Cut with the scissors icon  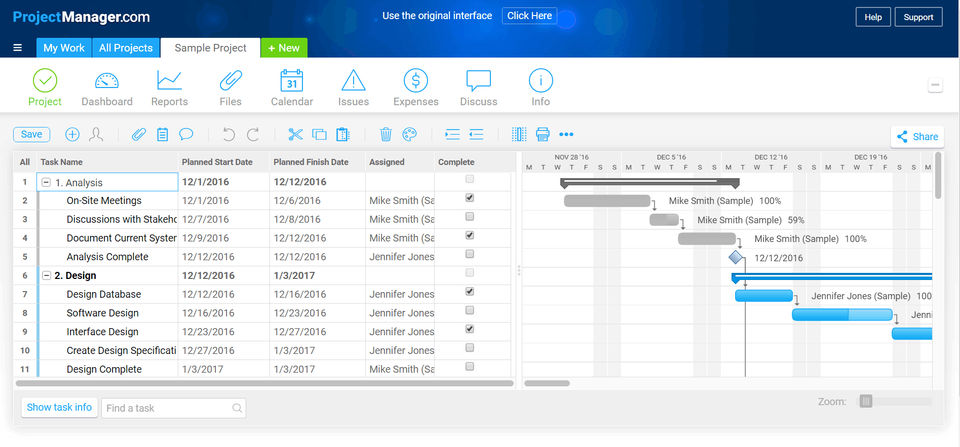[x=296, y=135]
